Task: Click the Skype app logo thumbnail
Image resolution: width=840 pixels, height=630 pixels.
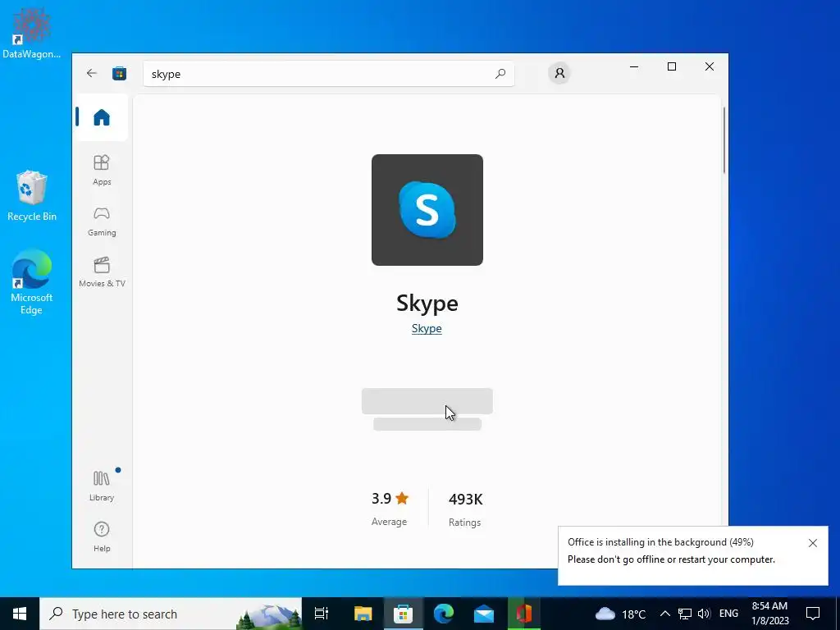Action: point(427,209)
